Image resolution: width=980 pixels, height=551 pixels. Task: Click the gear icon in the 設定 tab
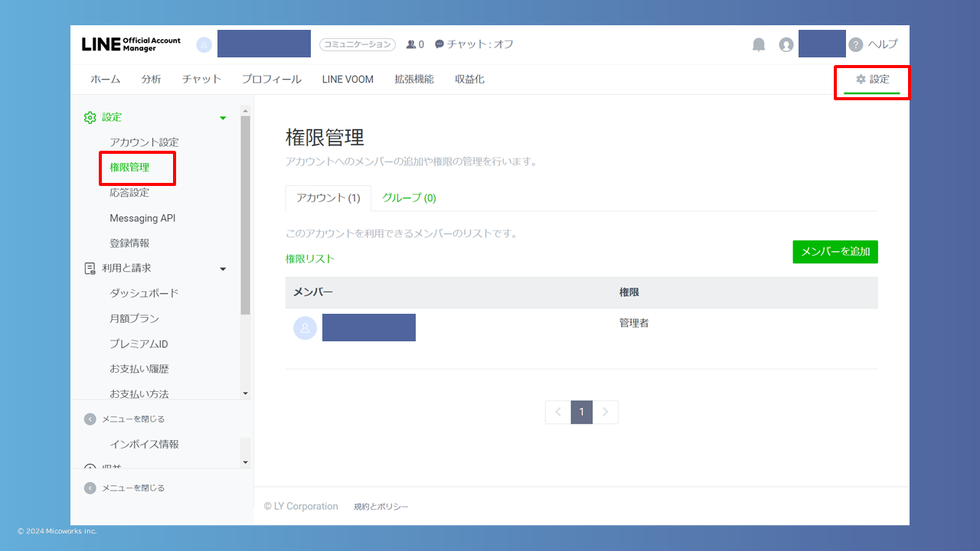pyautogui.click(x=861, y=79)
